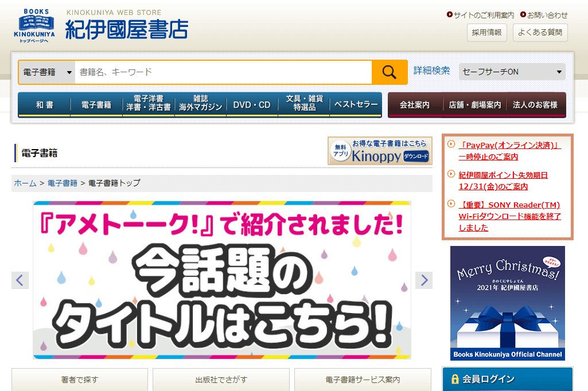
Task: Select the 和書 navigation tab
Action: (x=44, y=105)
